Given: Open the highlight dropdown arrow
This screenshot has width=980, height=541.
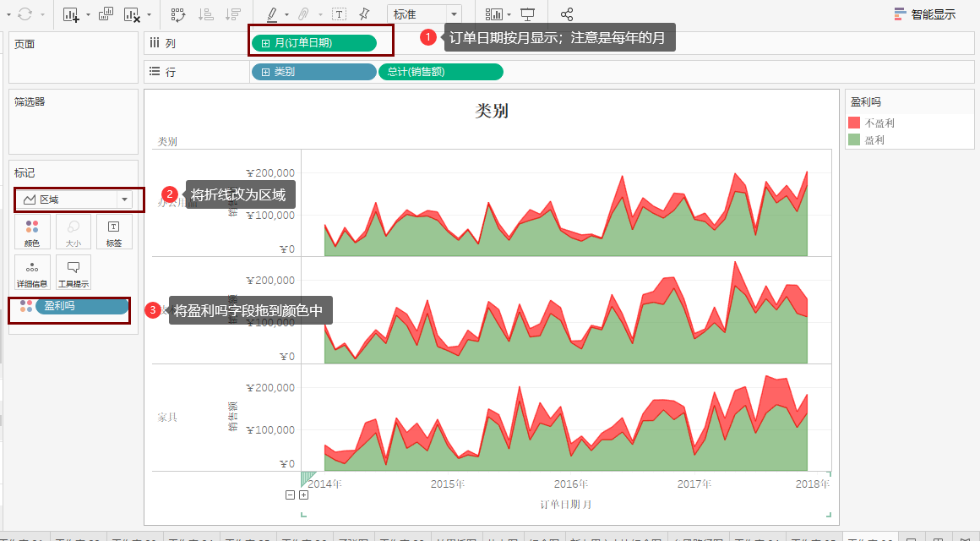Looking at the screenshot, I should (x=287, y=14).
